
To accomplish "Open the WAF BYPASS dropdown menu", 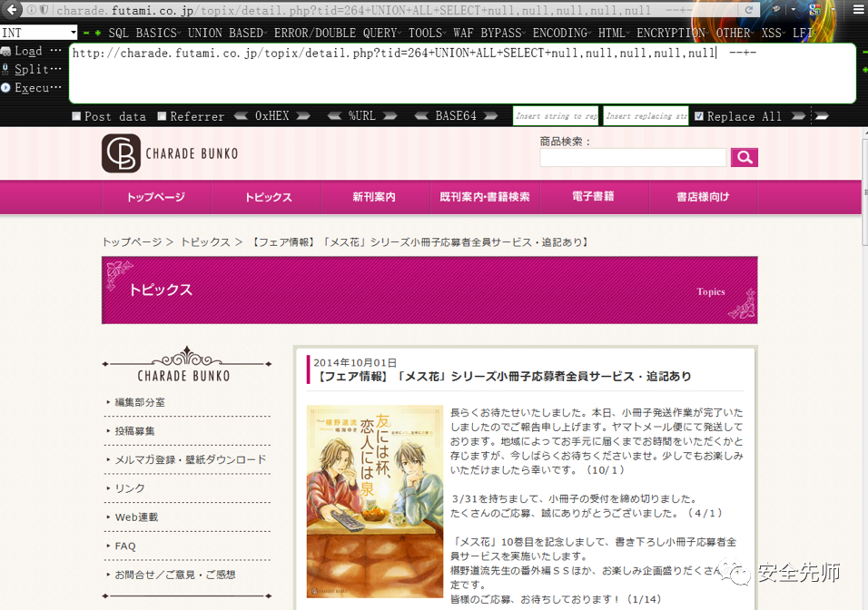I will point(489,34).
